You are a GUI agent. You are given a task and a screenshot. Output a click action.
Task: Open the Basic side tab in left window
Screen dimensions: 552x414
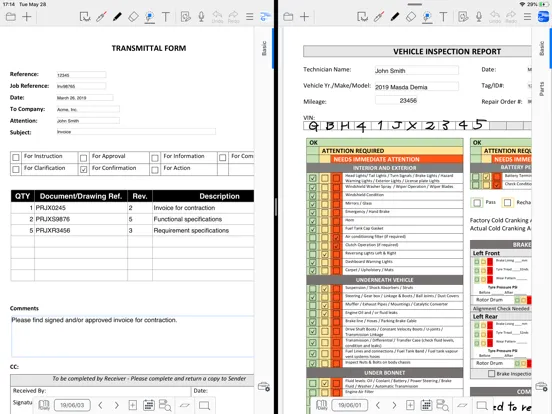pos(264,48)
